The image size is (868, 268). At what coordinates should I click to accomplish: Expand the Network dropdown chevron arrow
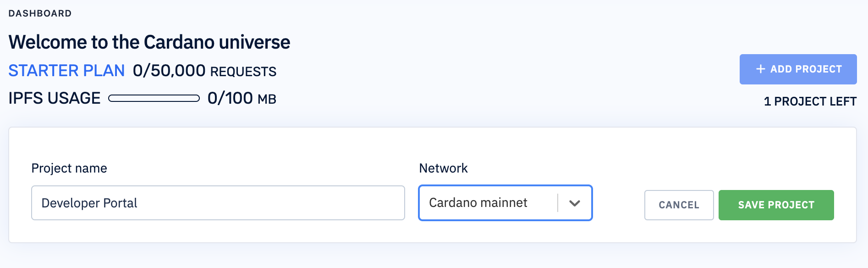click(575, 203)
